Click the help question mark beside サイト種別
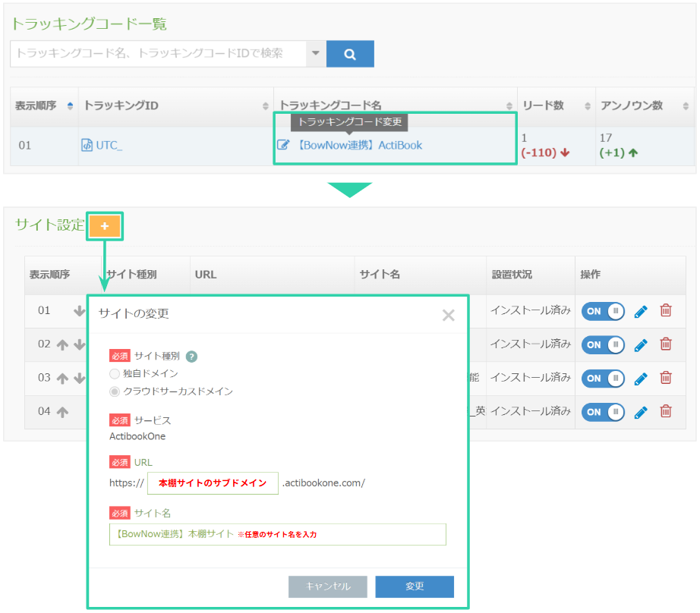Screen dimensions: 700x613 191,356
